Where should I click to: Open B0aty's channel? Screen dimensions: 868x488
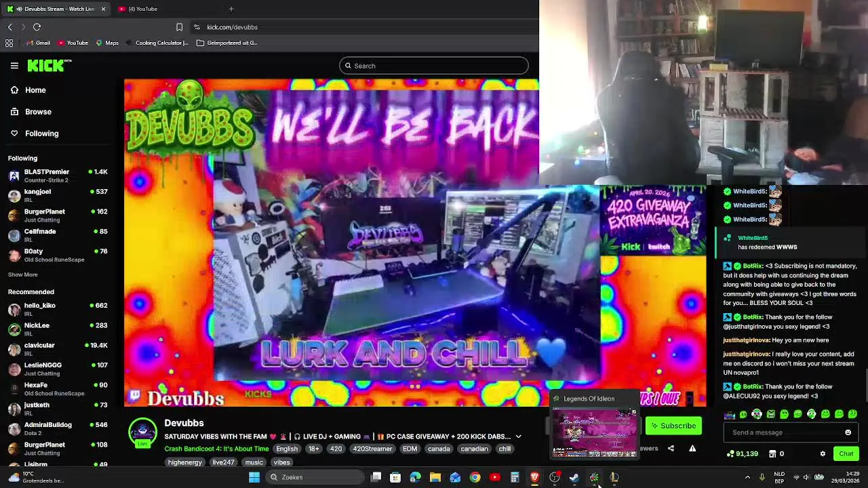58,255
